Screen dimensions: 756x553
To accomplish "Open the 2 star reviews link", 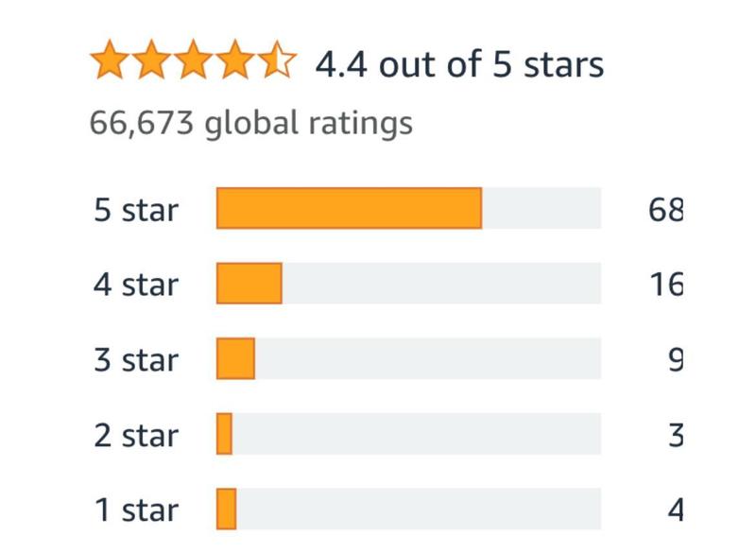I will [136, 436].
